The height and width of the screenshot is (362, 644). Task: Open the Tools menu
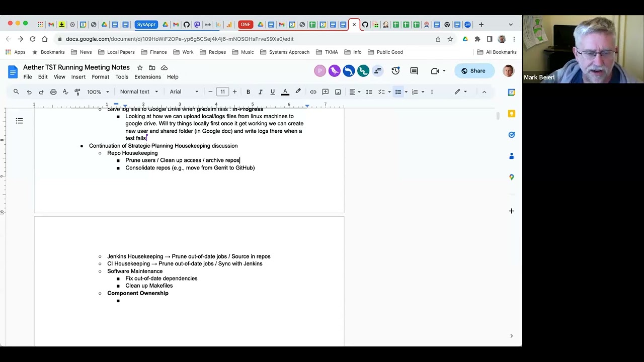(122, 77)
